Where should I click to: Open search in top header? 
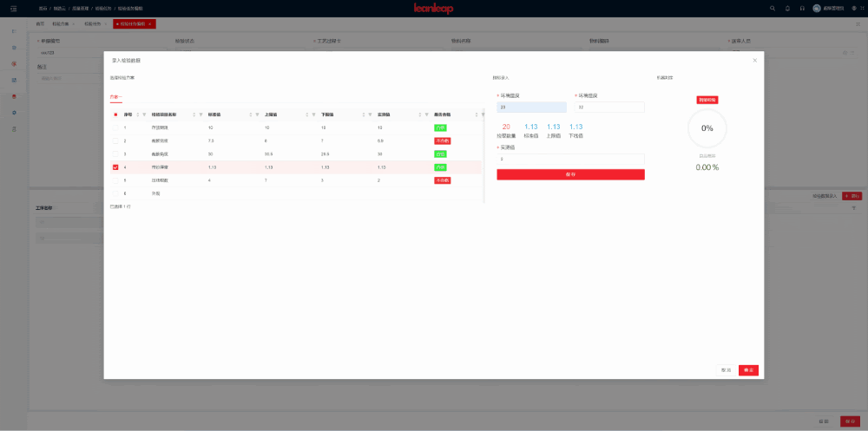(x=773, y=9)
